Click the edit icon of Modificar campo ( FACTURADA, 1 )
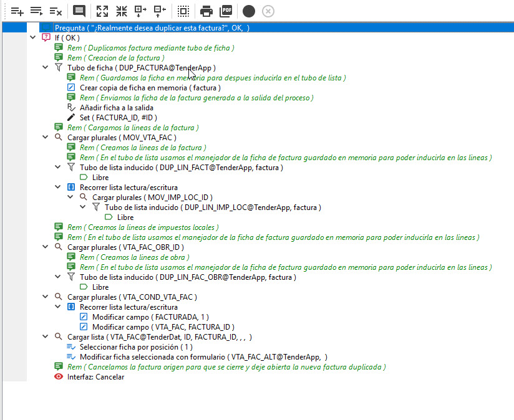 [84, 317]
